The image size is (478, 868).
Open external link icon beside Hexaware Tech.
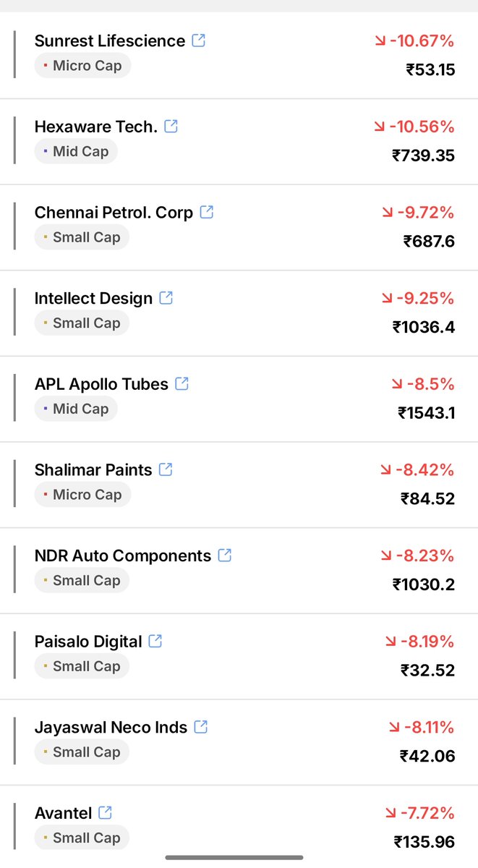171,127
